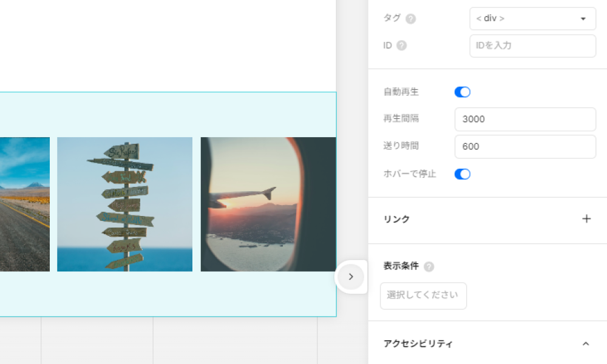Select the airplane window image slide
The image size is (607, 364).
pos(268,204)
